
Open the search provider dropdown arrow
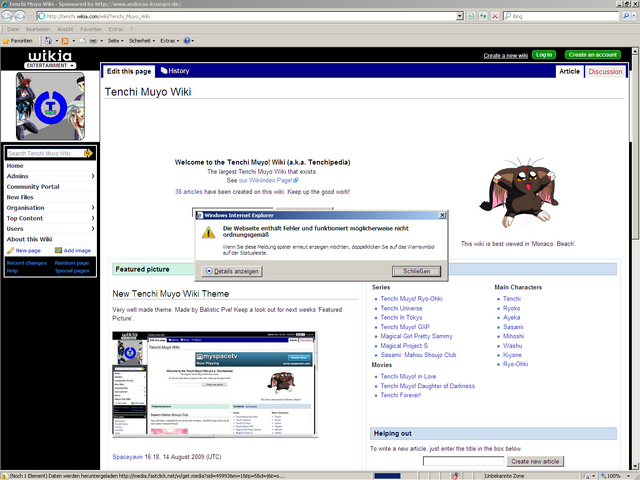pos(634,16)
